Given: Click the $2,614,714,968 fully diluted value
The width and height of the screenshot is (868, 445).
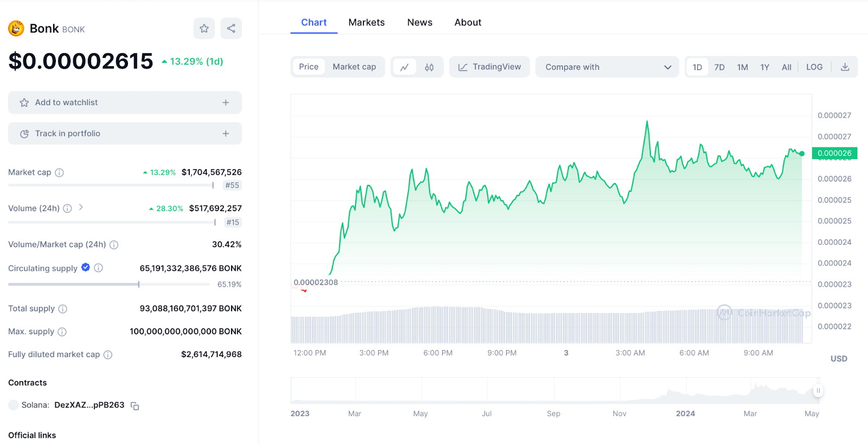Looking at the screenshot, I should point(212,354).
